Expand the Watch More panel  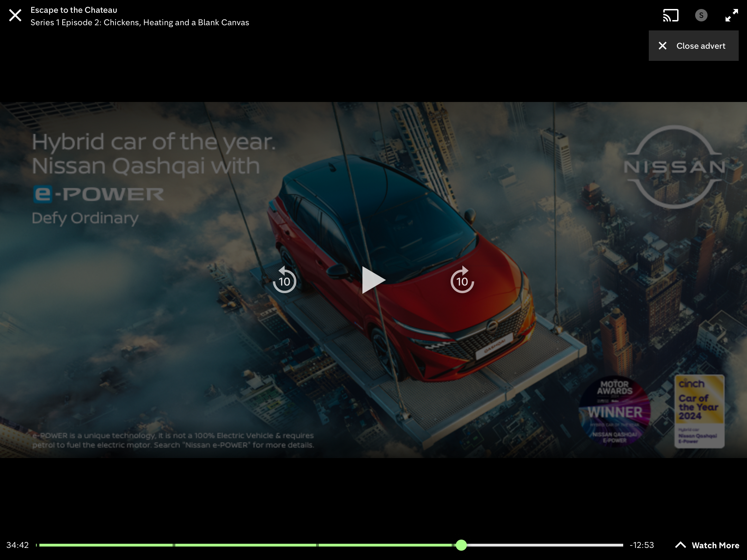[x=707, y=545]
